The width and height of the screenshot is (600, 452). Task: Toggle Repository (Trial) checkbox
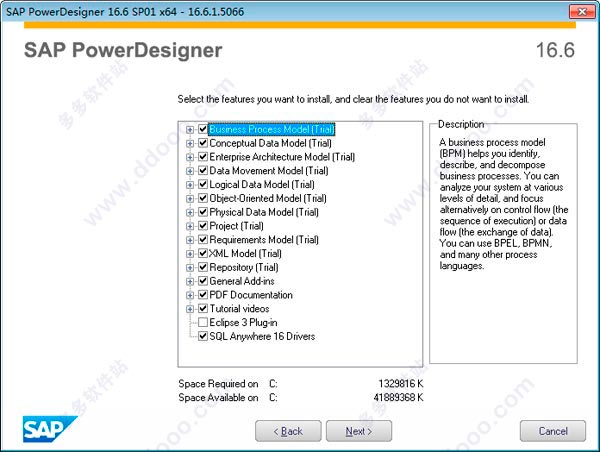(x=203, y=267)
